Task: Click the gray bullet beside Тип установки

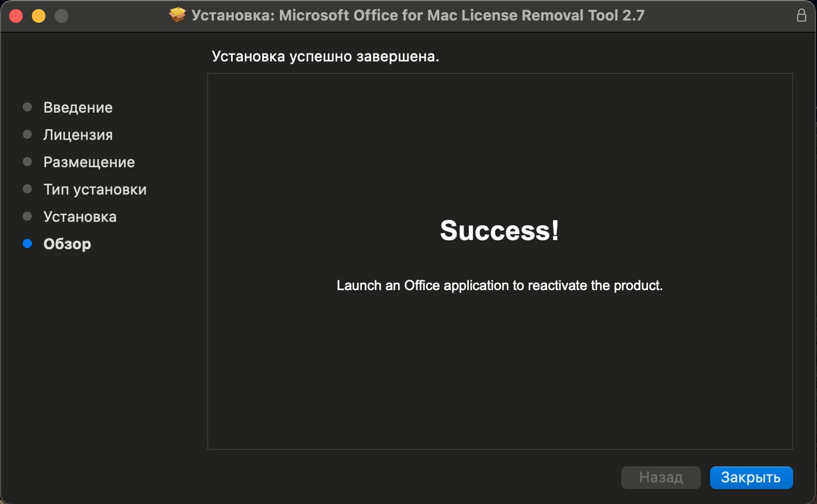Action: pyautogui.click(x=27, y=189)
